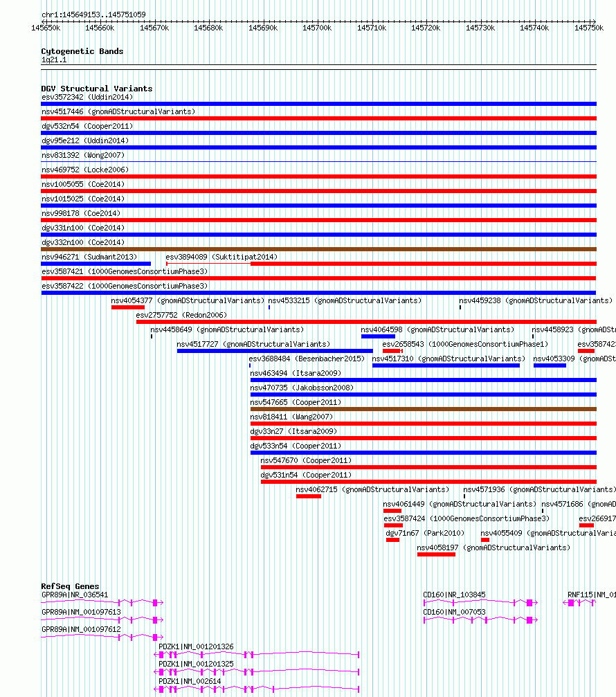This screenshot has height=697, width=616.
Task: Click the GPR89A|NM_001097612 transcript label
Action: click(81, 629)
